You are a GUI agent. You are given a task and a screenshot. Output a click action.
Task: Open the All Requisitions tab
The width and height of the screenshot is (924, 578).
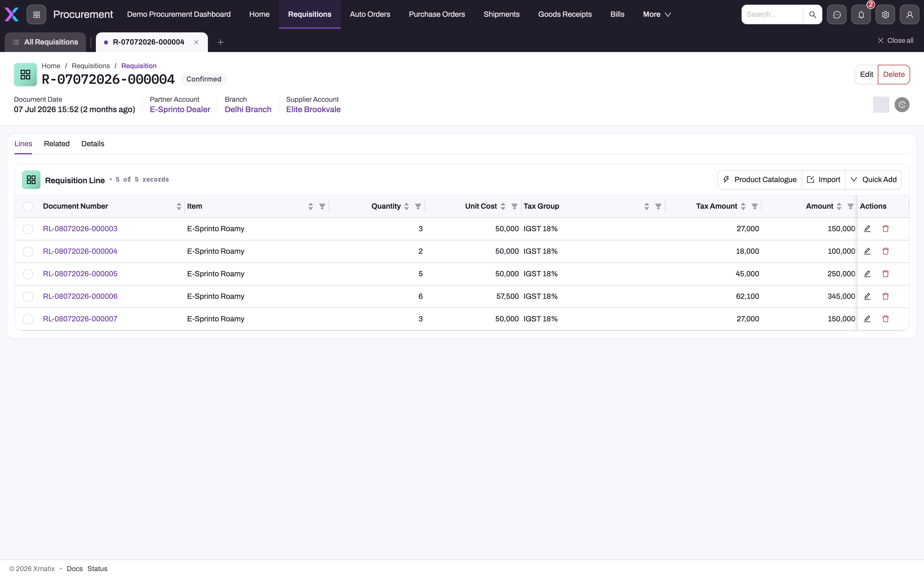[45, 42]
